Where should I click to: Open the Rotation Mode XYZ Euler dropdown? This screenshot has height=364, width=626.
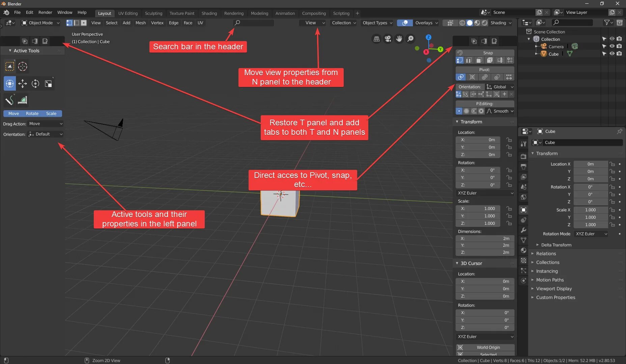[591, 234]
